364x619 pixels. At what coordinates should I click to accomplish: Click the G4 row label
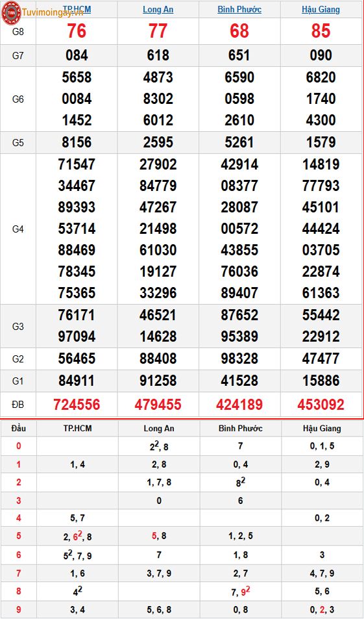[18, 229]
